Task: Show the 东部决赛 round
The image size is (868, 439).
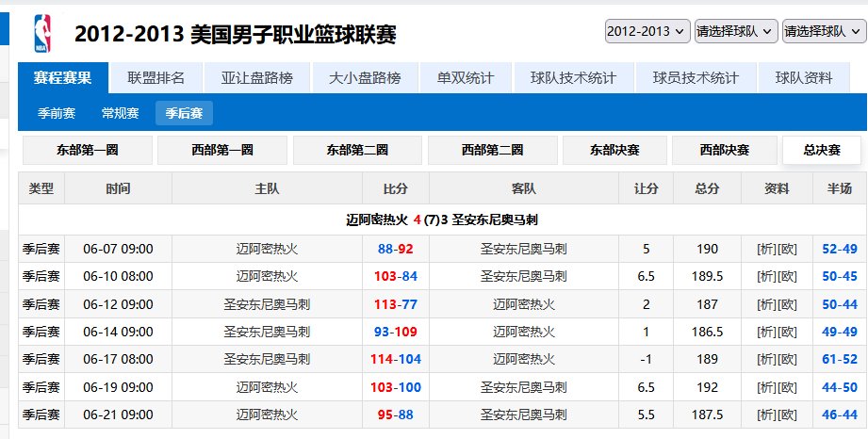Action: (x=614, y=150)
